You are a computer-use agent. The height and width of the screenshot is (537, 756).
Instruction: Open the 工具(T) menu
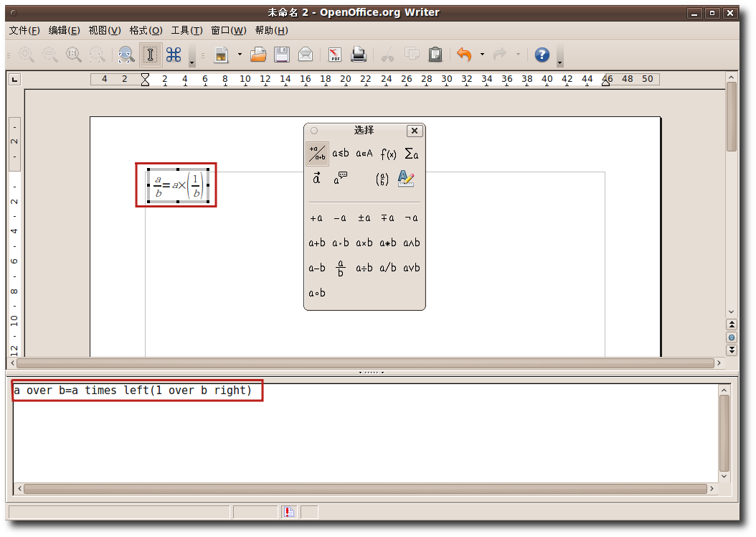[186, 30]
